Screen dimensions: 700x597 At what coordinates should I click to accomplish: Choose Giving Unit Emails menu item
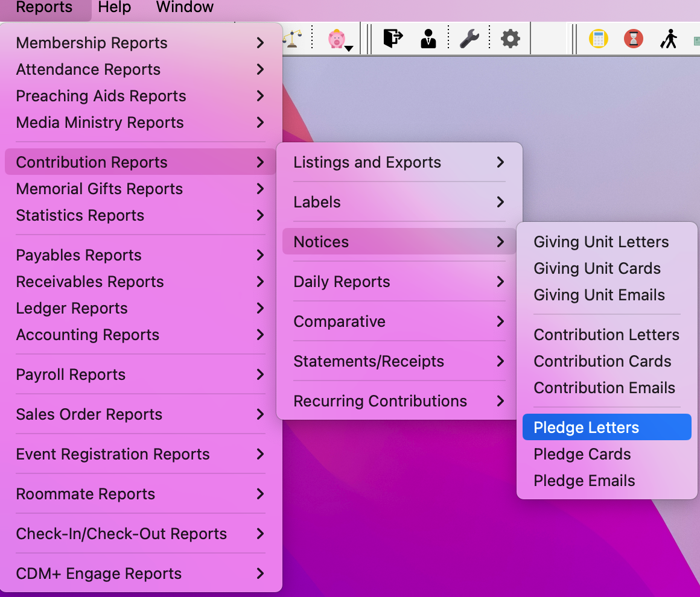pos(599,295)
